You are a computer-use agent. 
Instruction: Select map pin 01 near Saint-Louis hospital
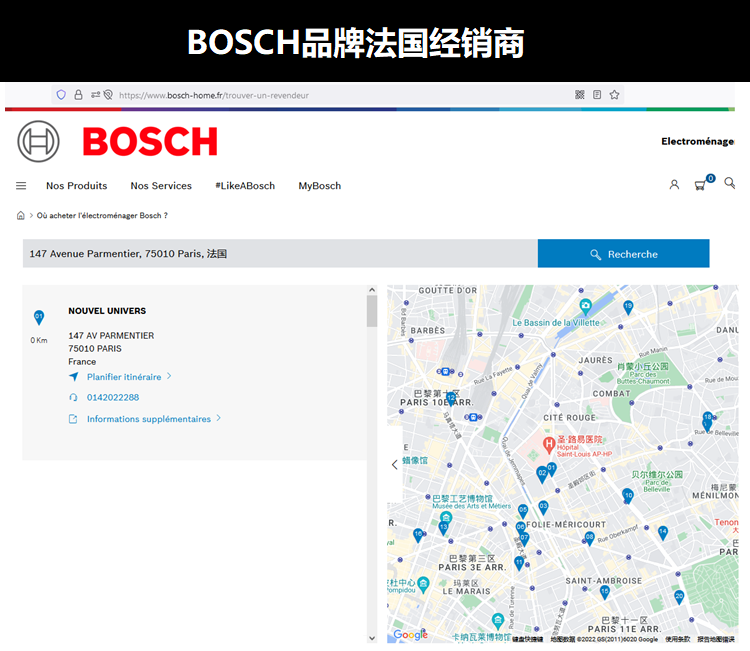551,469
